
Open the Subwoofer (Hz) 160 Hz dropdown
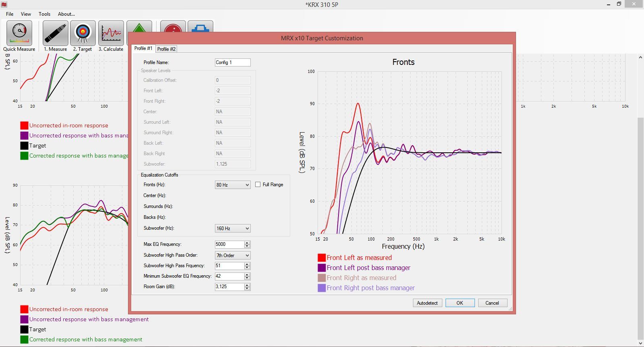tap(233, 228)
